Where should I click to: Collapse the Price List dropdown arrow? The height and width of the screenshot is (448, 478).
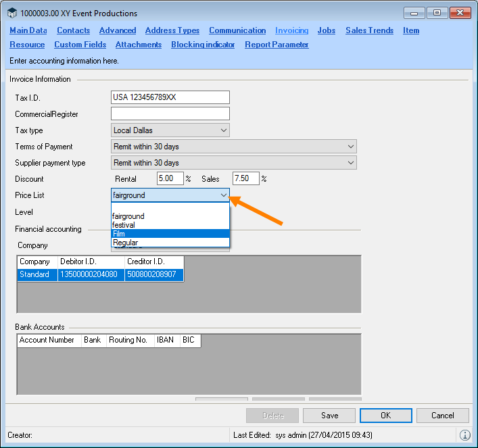point(224,195)
